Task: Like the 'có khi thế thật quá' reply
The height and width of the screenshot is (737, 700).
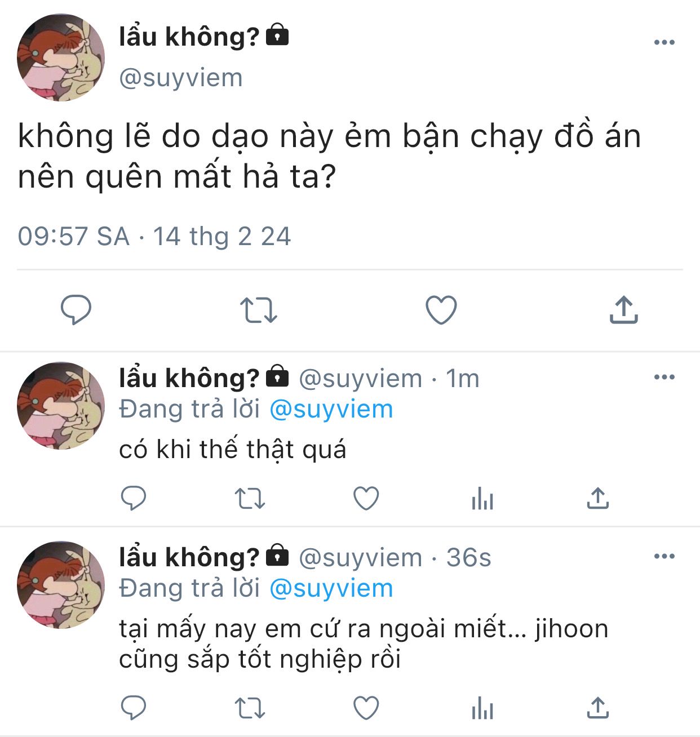Action: [x=366, y=499]
